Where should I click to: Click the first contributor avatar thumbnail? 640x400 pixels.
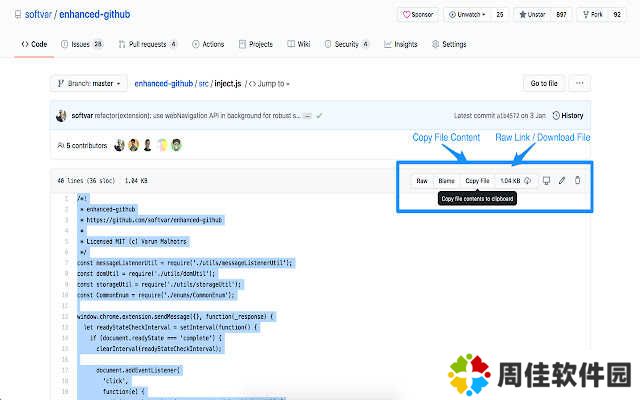click(119, 145)
